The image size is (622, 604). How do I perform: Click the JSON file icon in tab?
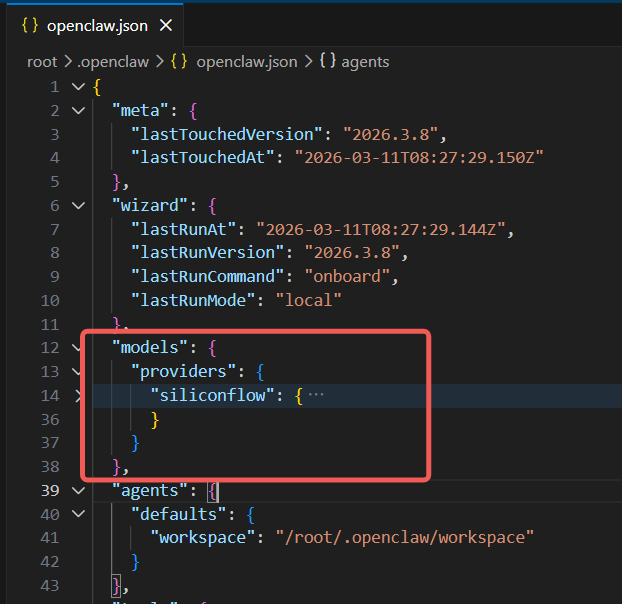click(30, 25)
